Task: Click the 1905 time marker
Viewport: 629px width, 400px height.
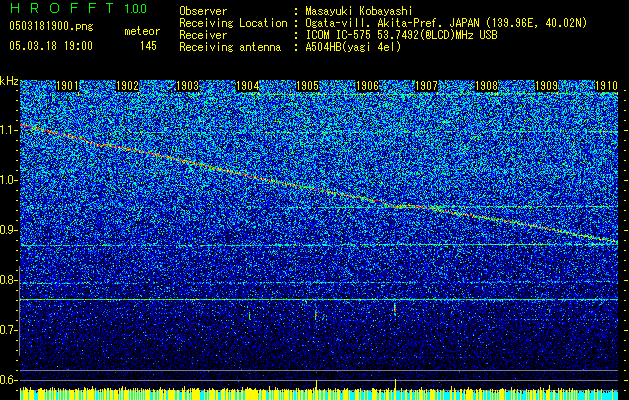Action: [x=307, y=86]
